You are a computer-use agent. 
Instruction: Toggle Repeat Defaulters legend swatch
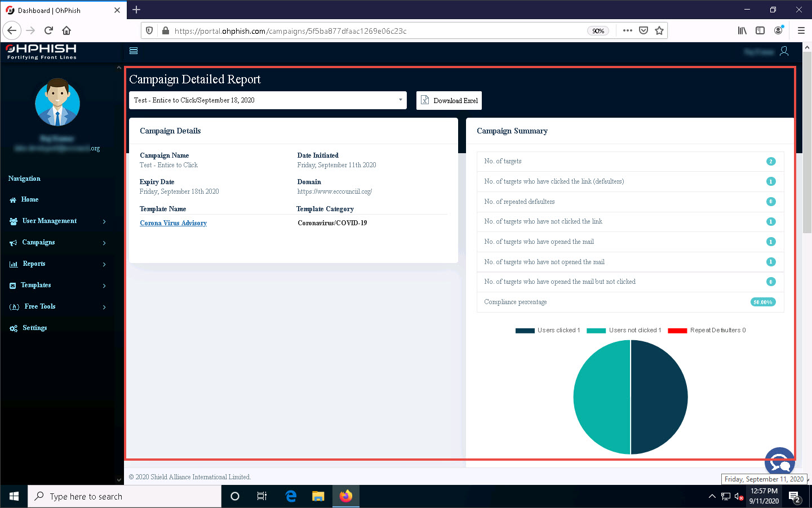tap(677, 331)
